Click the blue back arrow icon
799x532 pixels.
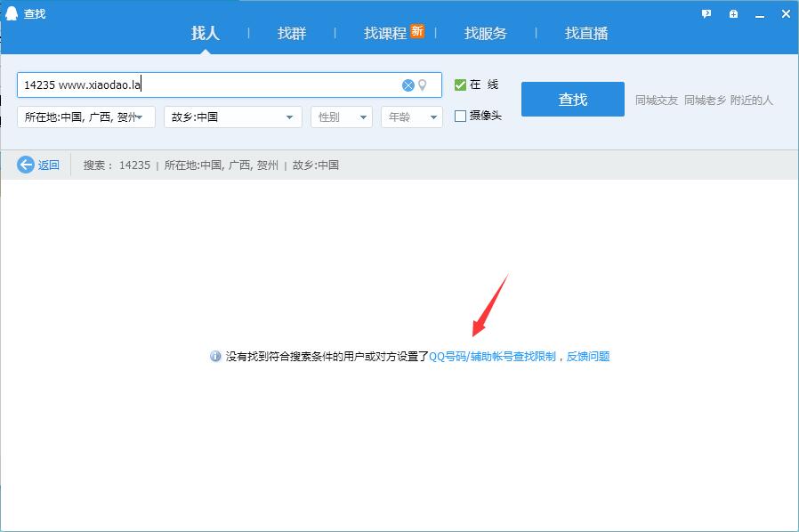[26, 165]
